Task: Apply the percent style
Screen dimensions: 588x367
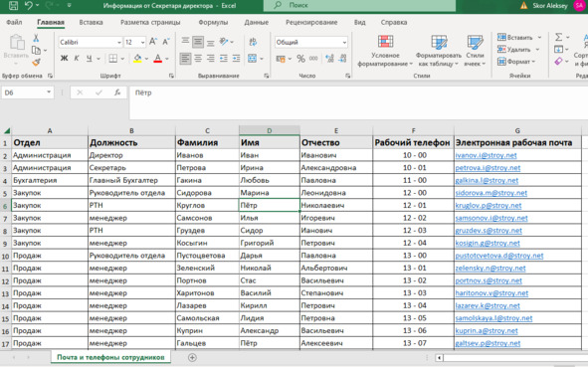Action: coord(300,58)
